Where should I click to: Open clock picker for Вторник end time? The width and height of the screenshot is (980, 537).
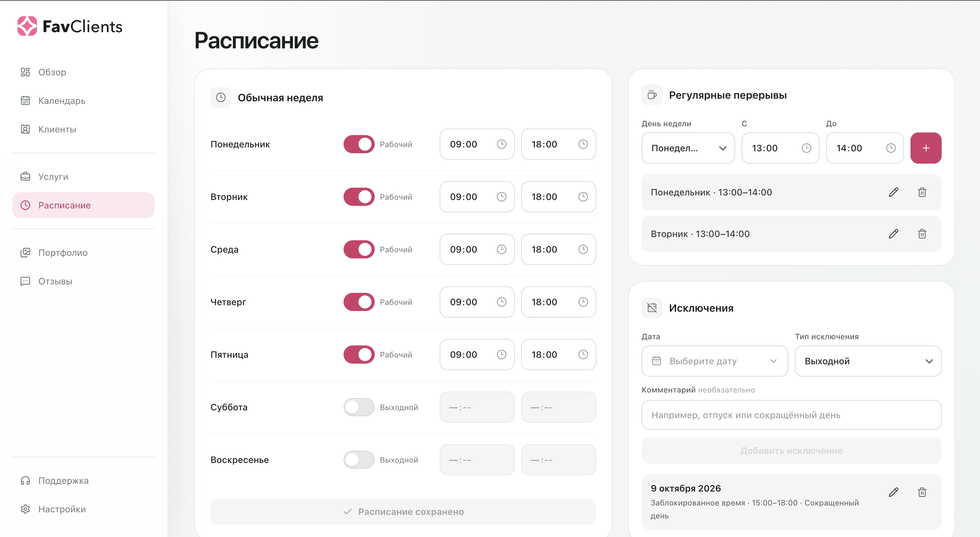click(x=583, y=197)
